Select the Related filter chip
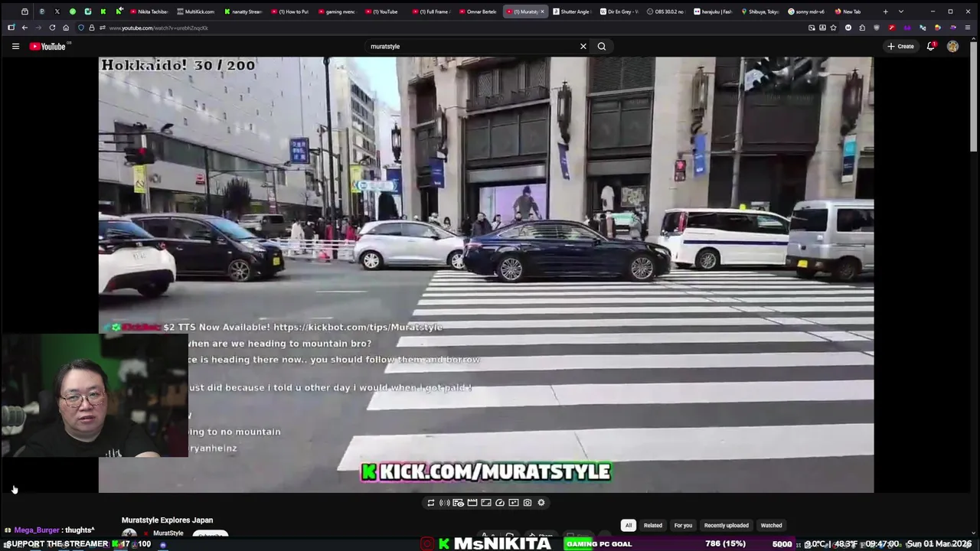This screenshot has width=980, height=551. (x=653, y=526)
